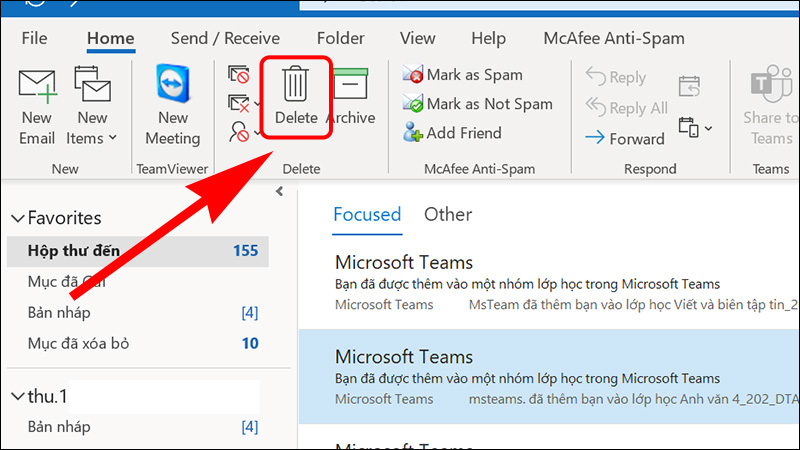Click the Ignore conversation icon
Viewport: 800px width, 450px height.
point(238,74)
